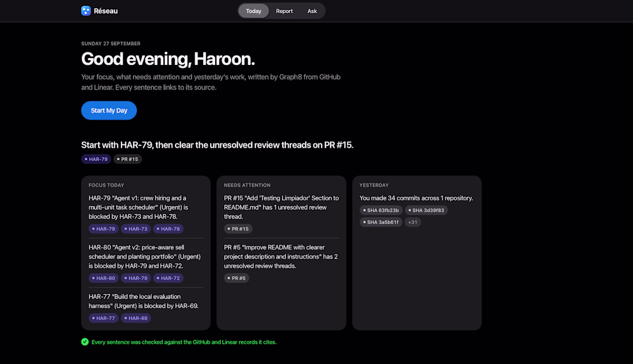Open HAR-79 chip under the Agent v2 item

tap(136, 278)
